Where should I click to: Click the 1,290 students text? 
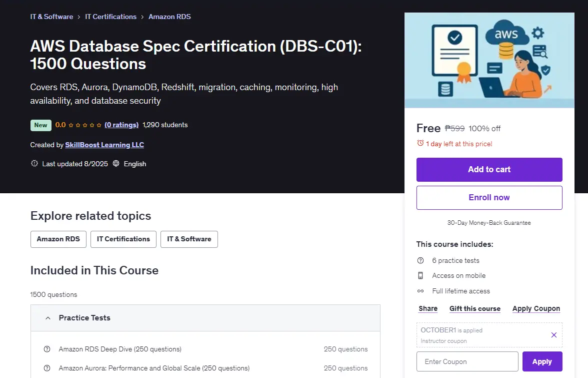coord(165,125)
